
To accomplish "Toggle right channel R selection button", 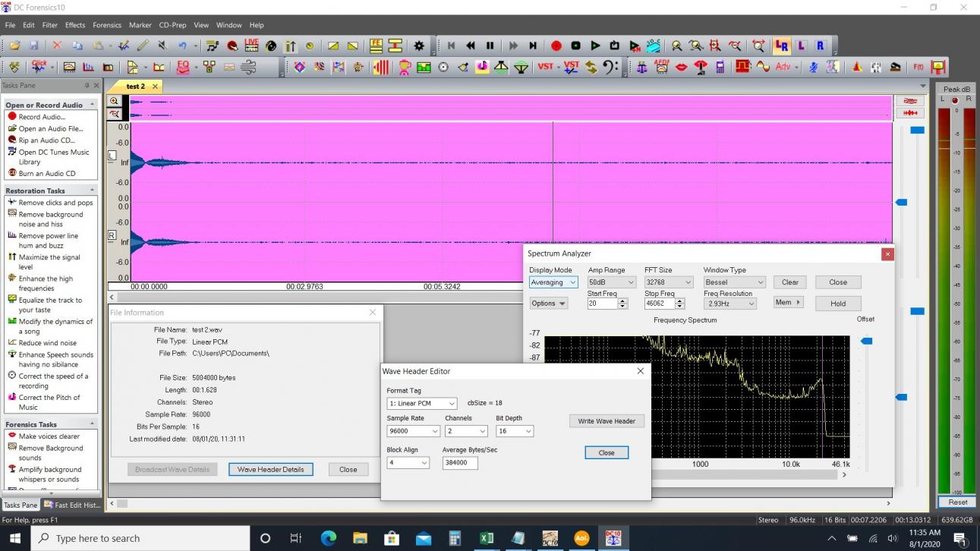I will pos(821,46).
